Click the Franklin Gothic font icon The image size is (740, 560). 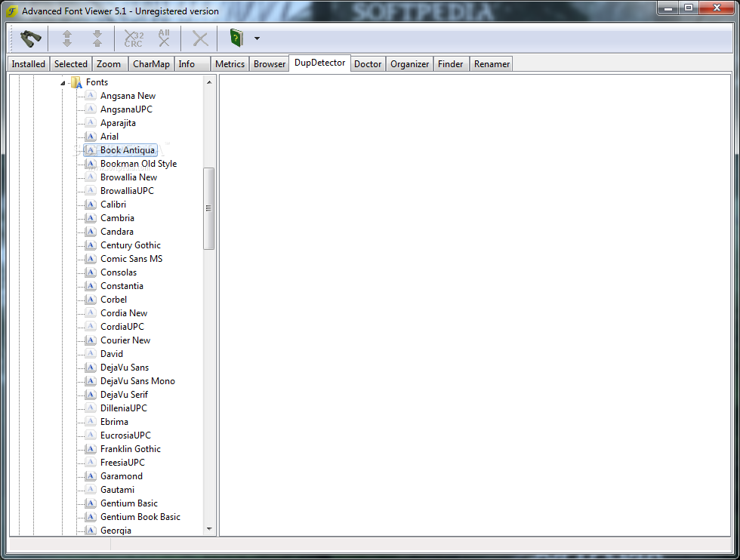pyautogui.click(x=91, y=449)
